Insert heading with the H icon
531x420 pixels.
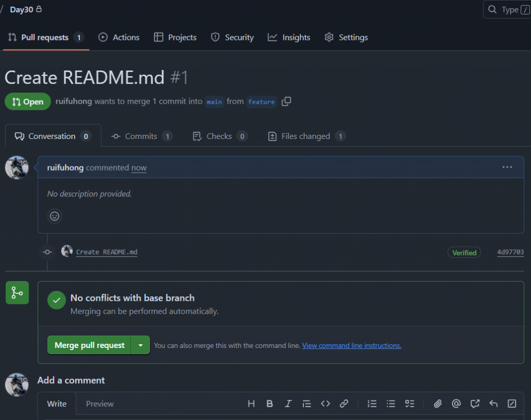tap(251, 404)
